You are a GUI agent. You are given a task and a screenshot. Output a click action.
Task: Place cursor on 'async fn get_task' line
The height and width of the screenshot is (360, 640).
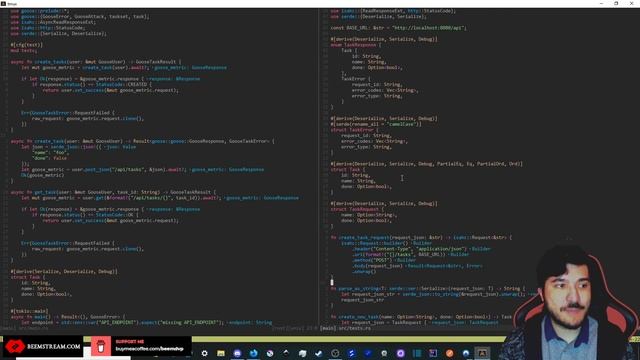tap(113, 192)
